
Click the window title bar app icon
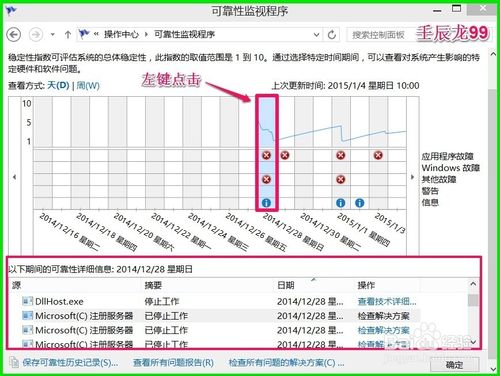pos(11,11)
